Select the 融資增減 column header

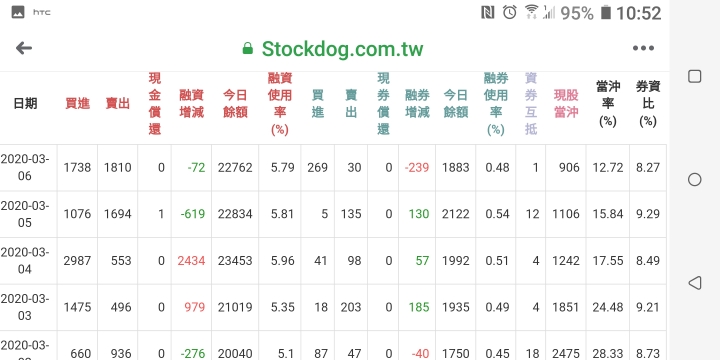pos(191,104)
